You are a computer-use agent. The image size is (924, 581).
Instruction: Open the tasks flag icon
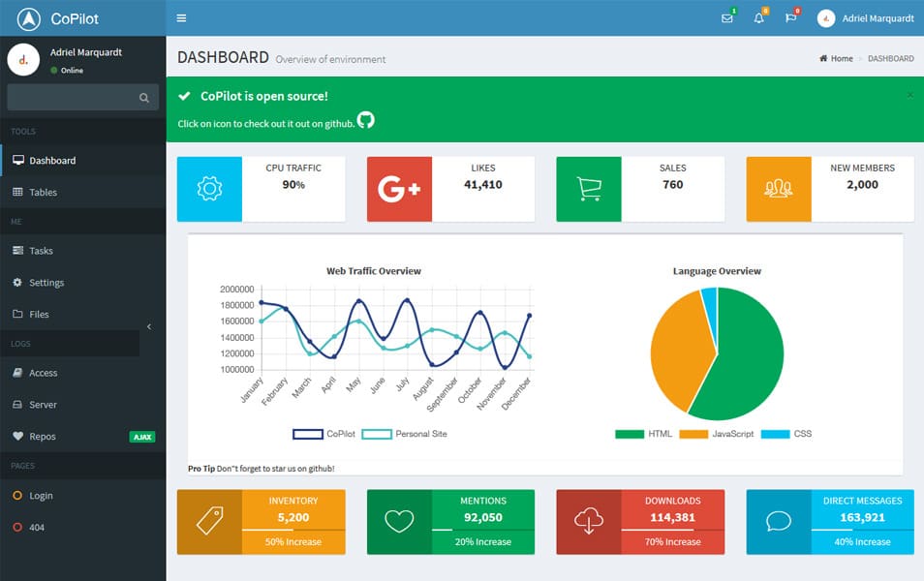tap(790, 18)
